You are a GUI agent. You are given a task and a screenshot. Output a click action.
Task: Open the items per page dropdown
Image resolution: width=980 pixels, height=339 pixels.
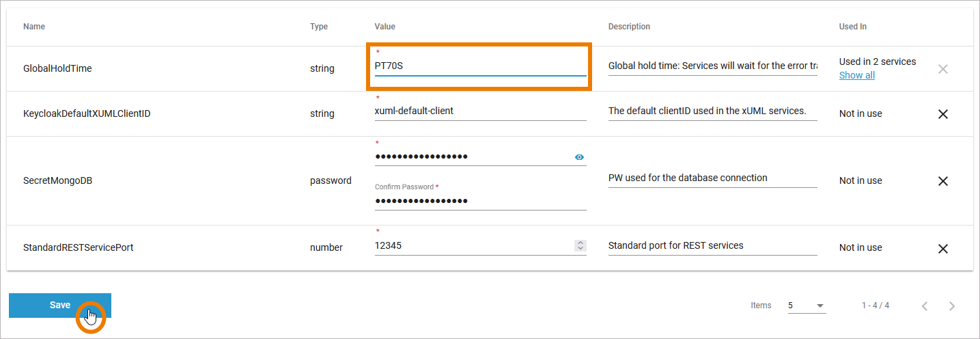[x=807, y=306]
